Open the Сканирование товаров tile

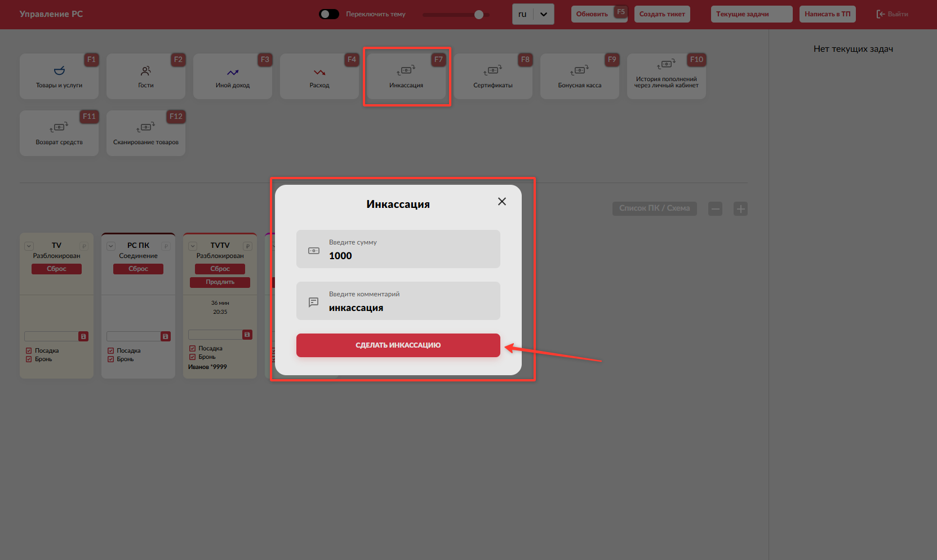(146, 134)
